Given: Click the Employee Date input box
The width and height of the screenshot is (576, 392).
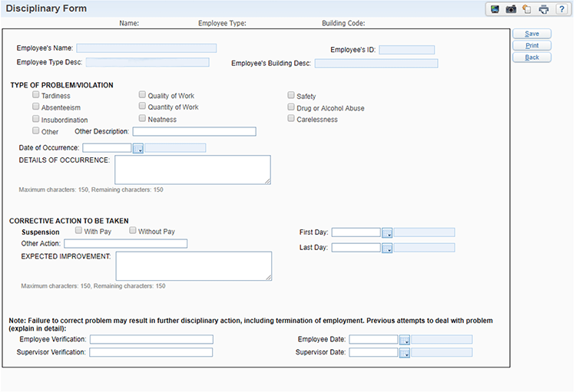Looking at the screenshot, I should click(373, 340).
